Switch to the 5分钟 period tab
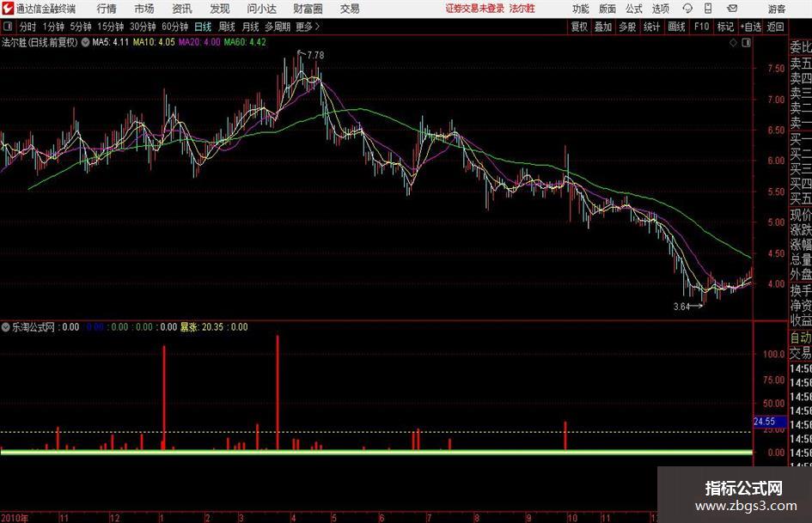812x523 pixels. (80, 27)
